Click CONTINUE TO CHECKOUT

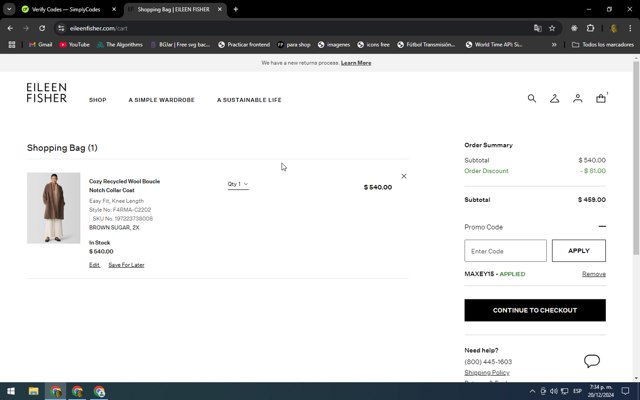pos(535,310)
